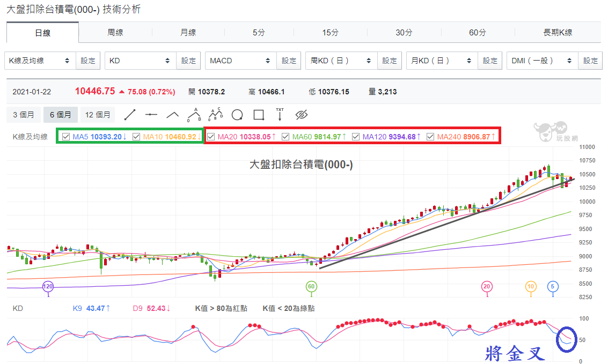Select the straight line drawing tool
Image resolution: width=608 pixels, height=364 pixels.
point(129,115)
